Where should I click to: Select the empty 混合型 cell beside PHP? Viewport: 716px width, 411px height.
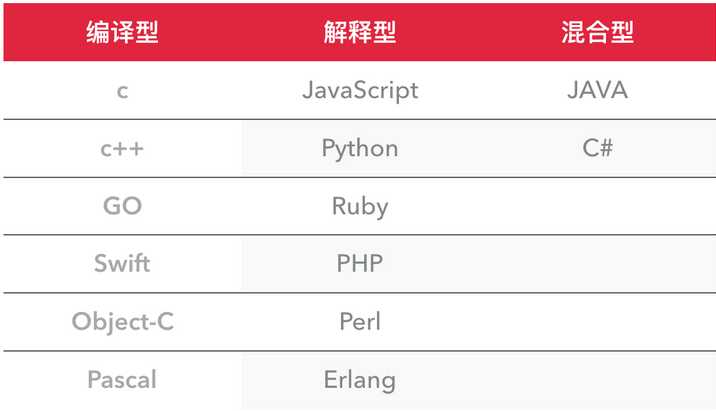[597, 264]
